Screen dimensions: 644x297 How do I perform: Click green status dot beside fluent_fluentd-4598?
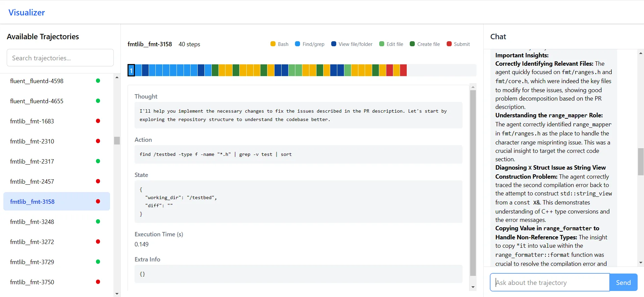98,81
